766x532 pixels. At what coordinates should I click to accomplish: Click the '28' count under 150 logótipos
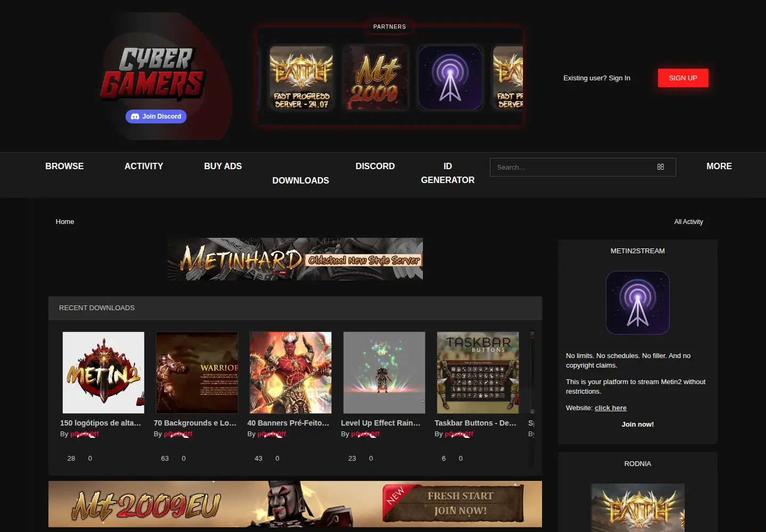coord(71,459)
